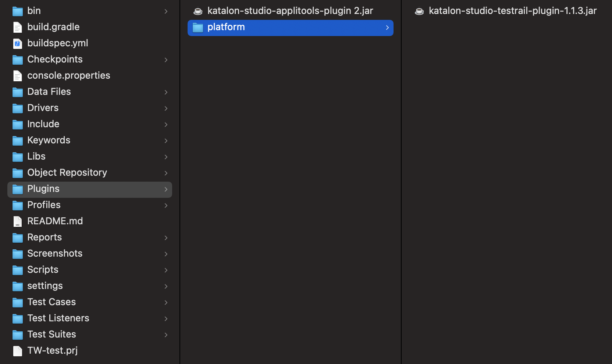The width and height of the screenshot is (612, 364).
Task: Click the buildspec.yml file icon
Action: (17, 43)
